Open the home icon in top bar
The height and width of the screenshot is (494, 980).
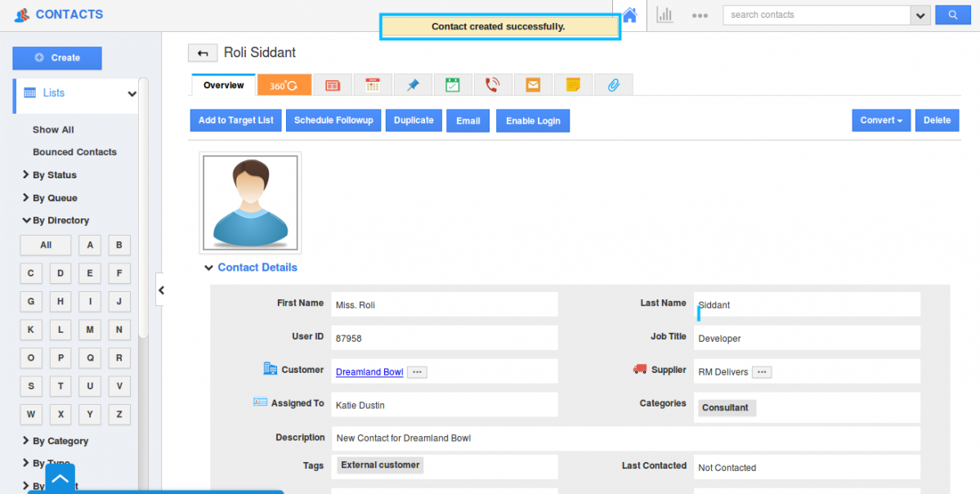629,15
